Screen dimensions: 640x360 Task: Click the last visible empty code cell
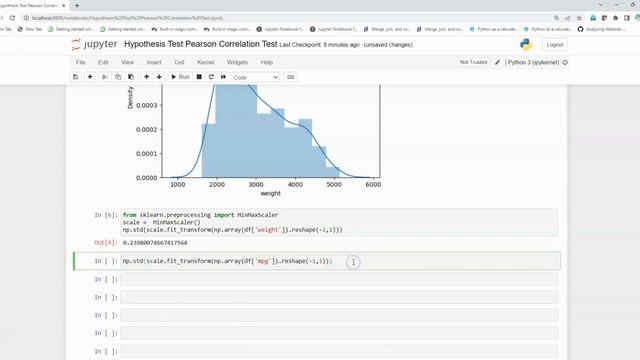tap(339, 351)
